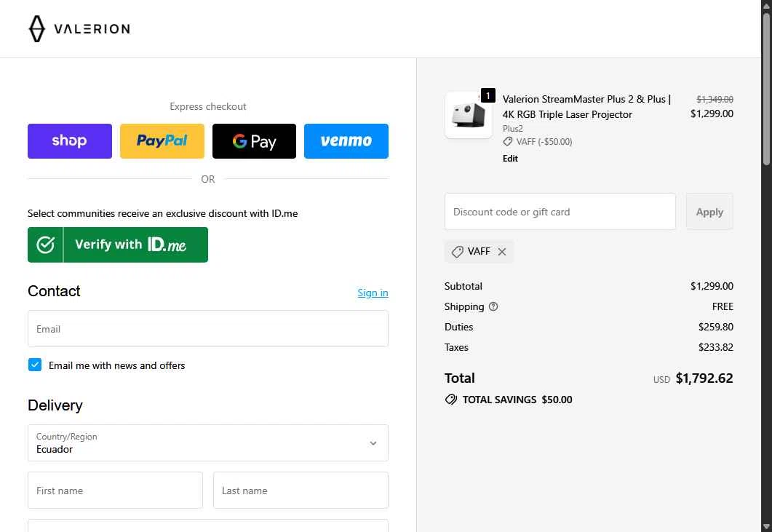Uncheck Email me with news and offers
Image resolution: width=772 pixels, height=532 pixels.
35,365
